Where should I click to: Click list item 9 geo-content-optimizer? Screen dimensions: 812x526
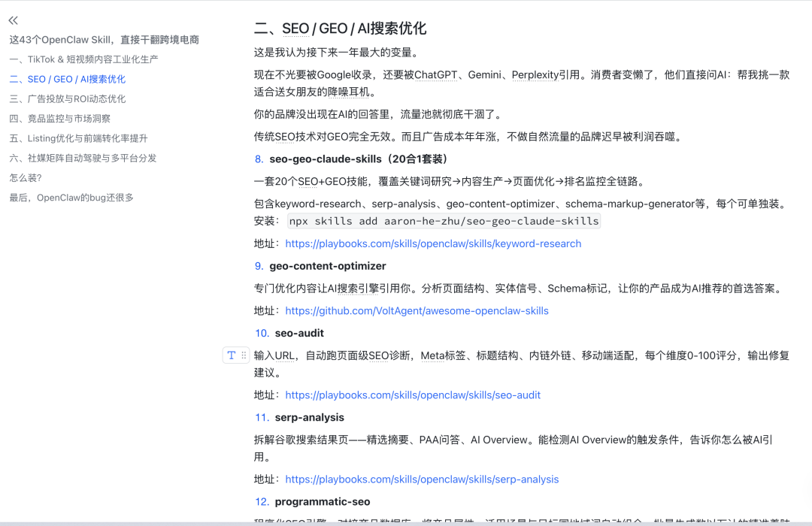pos(320,266)
